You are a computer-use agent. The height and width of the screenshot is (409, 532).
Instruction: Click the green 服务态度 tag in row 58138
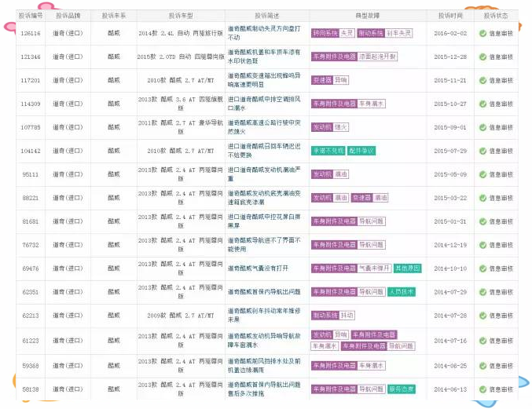coord(402,389)
